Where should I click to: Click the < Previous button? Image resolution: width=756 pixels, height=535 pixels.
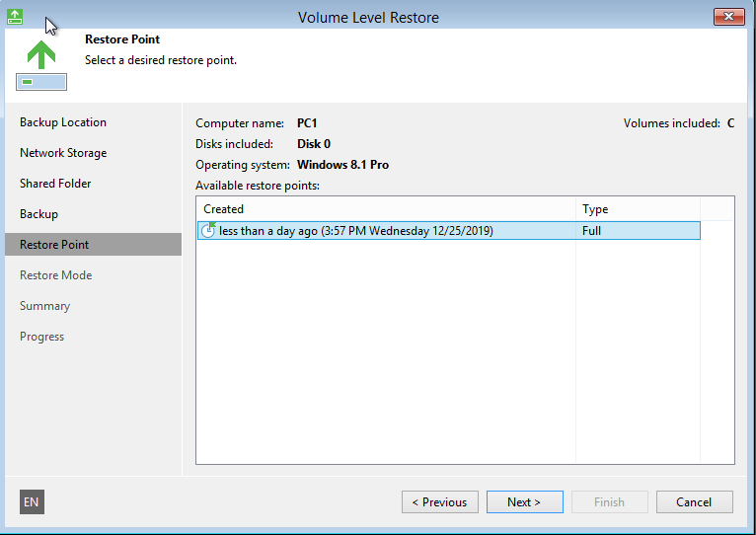point(440,502)
